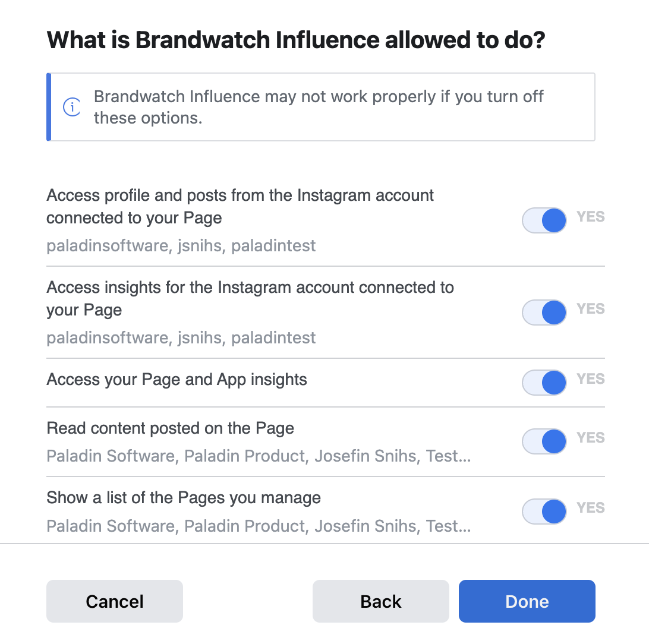Expand truncated page list under Pages you manage

pyautogui.click(x=259, y=526)
